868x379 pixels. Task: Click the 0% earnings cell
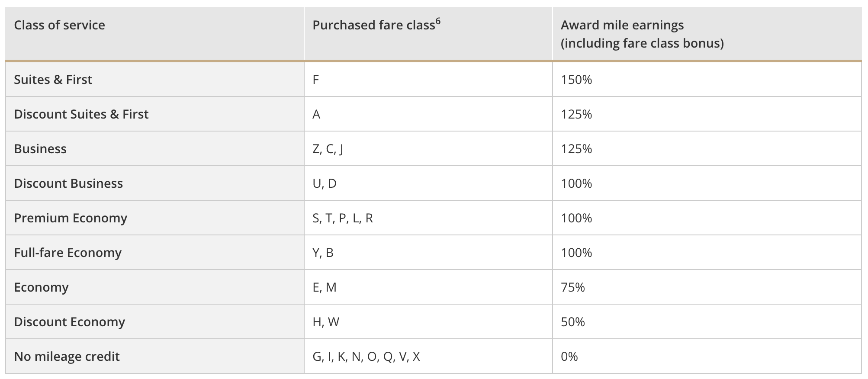tap(569, 357)
